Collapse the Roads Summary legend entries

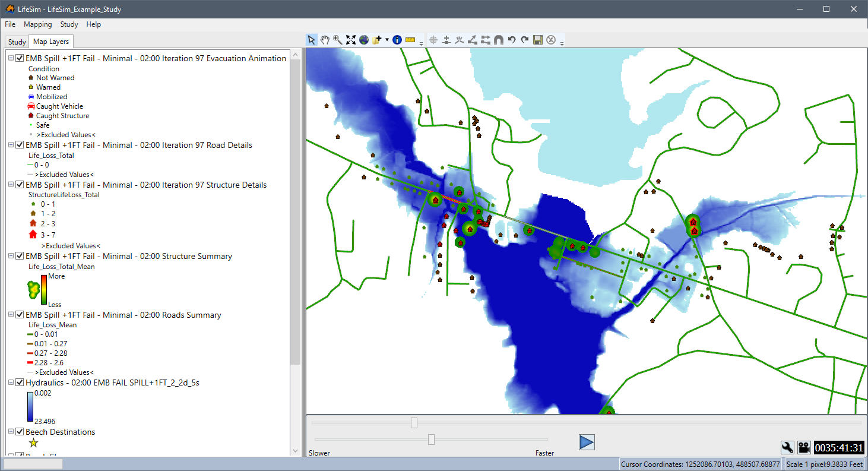(x=9, y=315)
